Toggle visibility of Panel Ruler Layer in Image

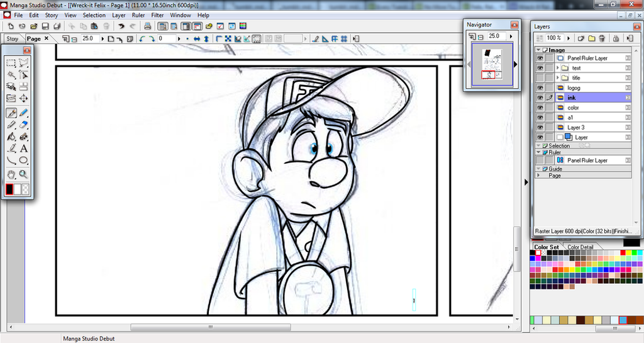click(x=540, y=59)
